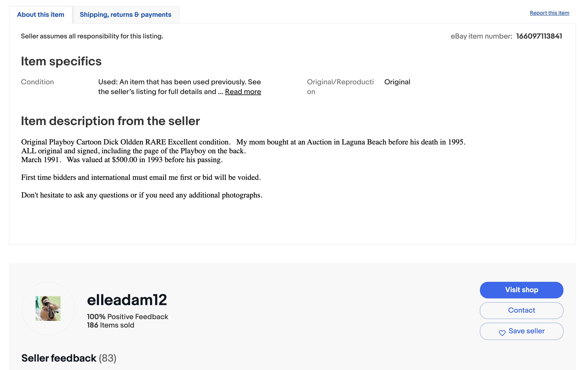The image size is (588, 370).
Task: Click Seller assumes all responsibility notice
Action: [x=92, y=36]
